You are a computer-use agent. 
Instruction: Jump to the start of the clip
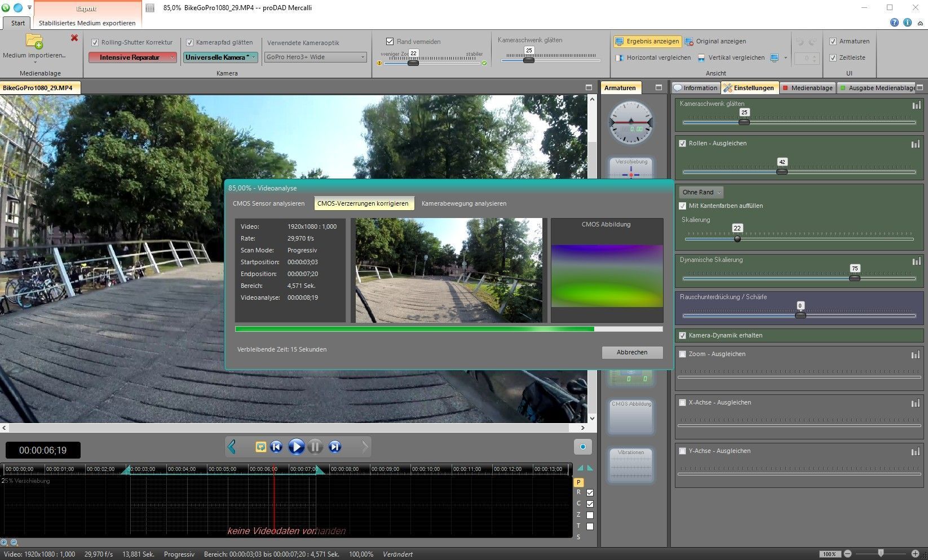click(276, 447)
